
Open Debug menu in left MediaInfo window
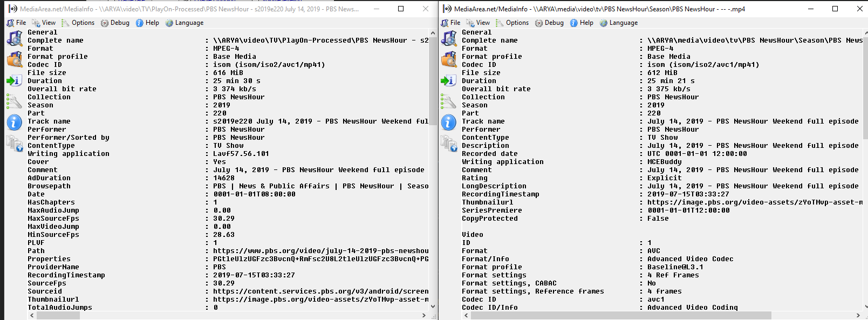115,23
